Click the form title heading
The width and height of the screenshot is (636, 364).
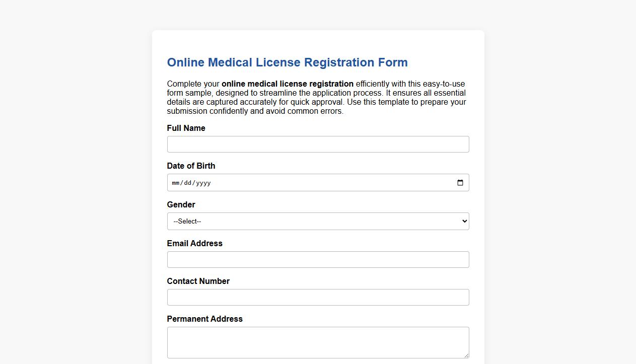click(287, 62)
